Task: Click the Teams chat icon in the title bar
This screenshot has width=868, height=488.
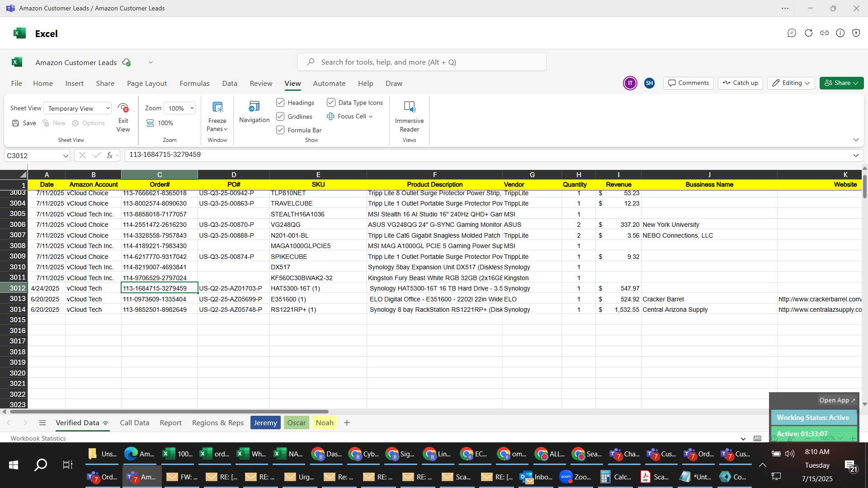Action: click(792, 33)
